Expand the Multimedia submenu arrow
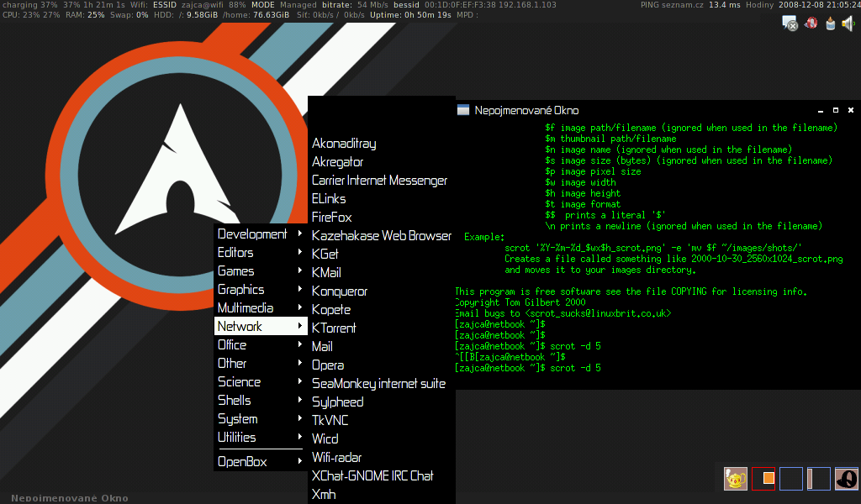The image size is (861, 504). [300, 307]
